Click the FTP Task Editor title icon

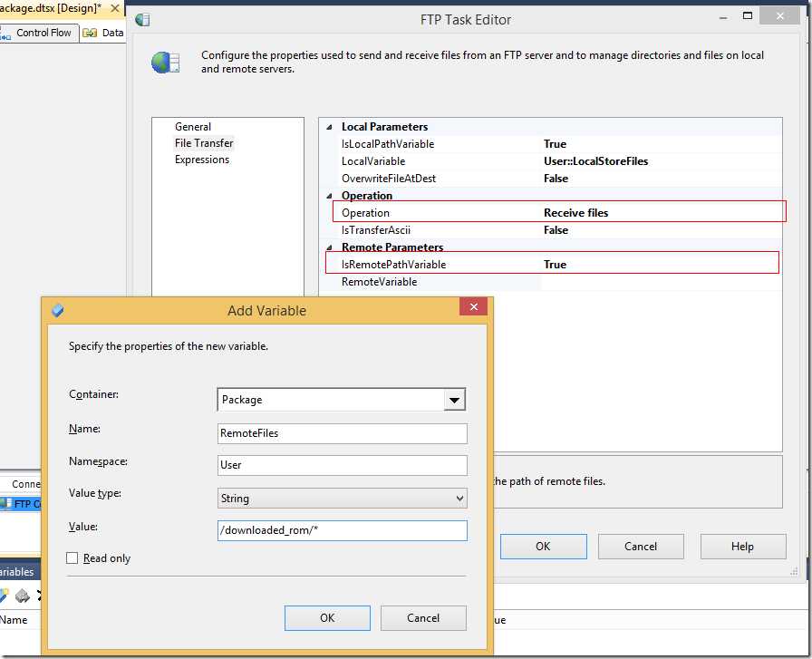[142, 20]
